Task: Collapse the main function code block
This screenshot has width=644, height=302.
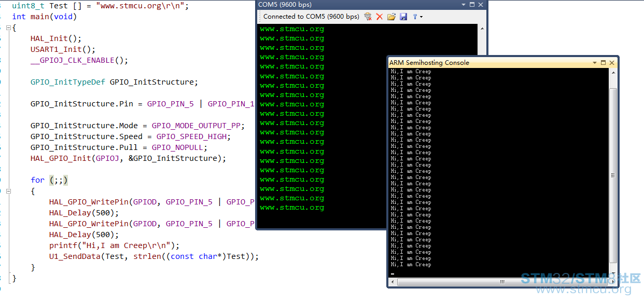Action: [x=8, y=28]
